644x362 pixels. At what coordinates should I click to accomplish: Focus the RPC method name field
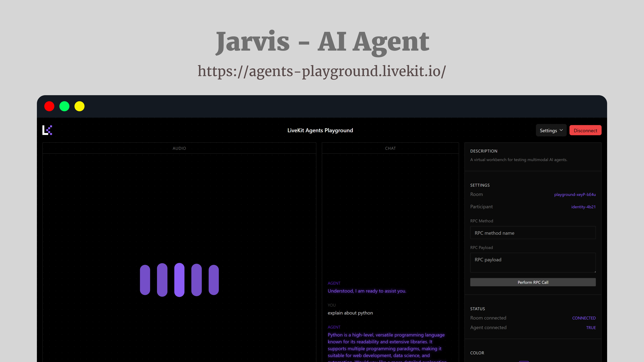point(533,233)
